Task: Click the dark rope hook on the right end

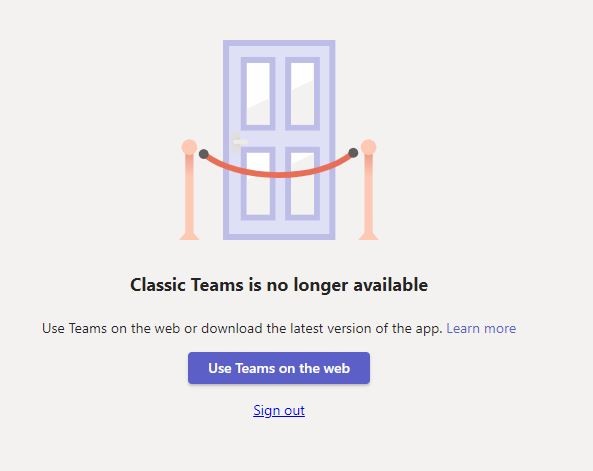Action: [x=353, y=153]
